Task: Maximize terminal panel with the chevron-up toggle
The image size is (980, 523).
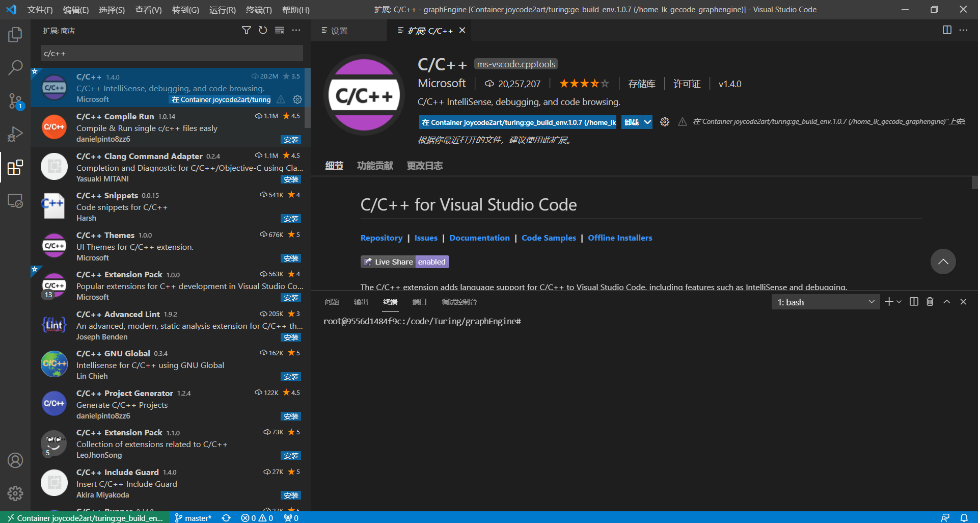Action: [x=946, y=302]
